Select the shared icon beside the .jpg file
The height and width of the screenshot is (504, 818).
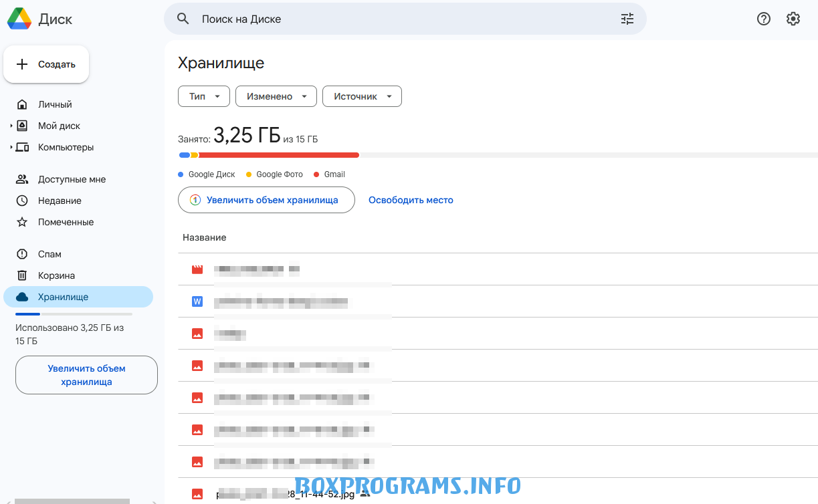(365, 494)
